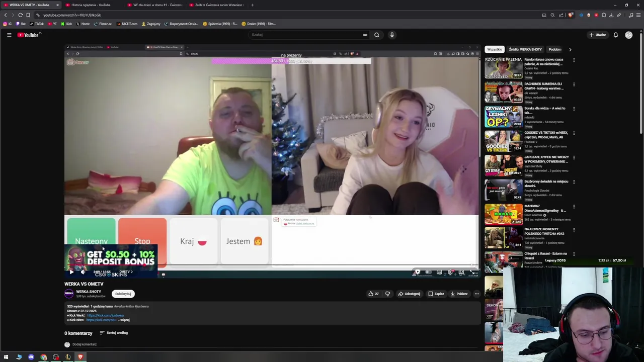Subscribe with the Subskrybuj button

123,294
